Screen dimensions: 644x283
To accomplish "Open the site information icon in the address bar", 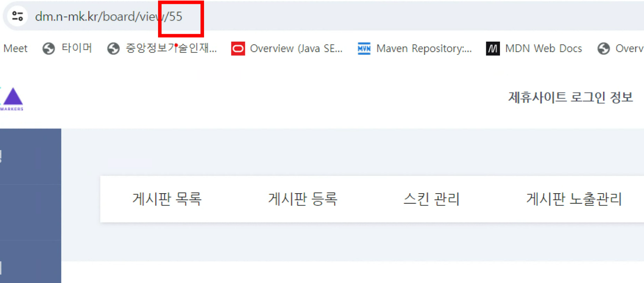I will 18,16.
